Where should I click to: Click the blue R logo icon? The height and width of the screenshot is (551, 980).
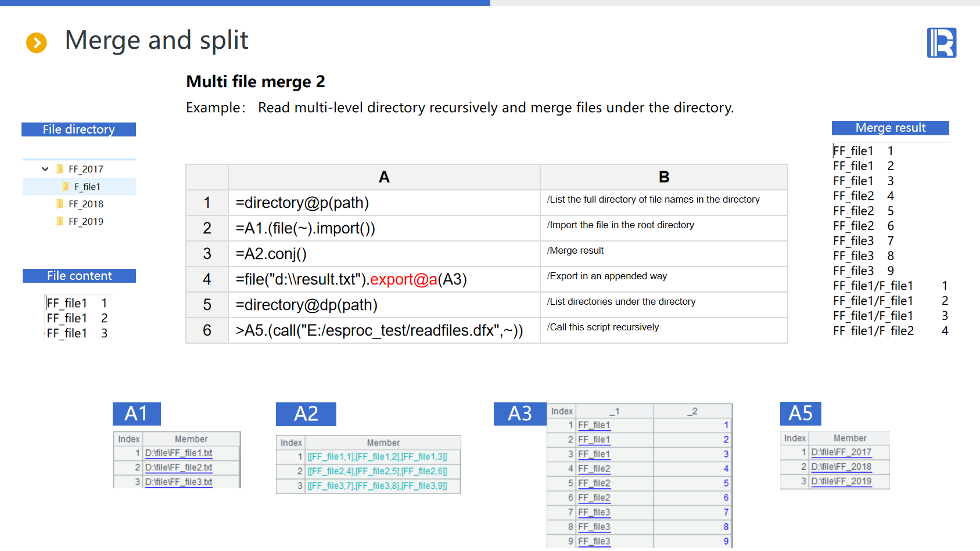click(x=941, y=43)
